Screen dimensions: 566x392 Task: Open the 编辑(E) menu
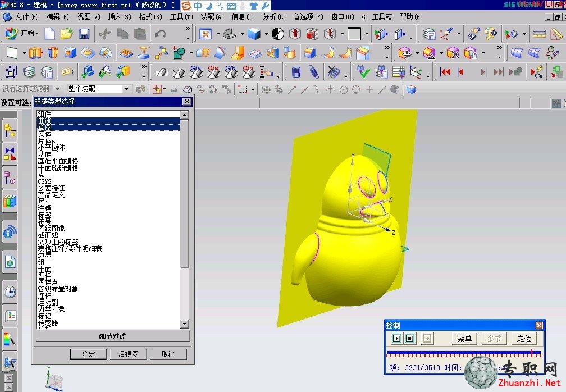coord(58,17)
